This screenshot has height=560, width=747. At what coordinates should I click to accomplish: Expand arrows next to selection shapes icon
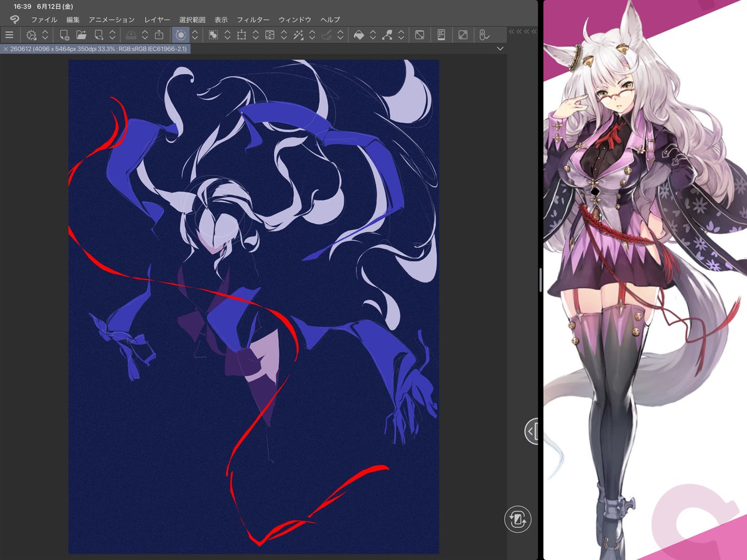pyautogui.click(x=227, y=35)
